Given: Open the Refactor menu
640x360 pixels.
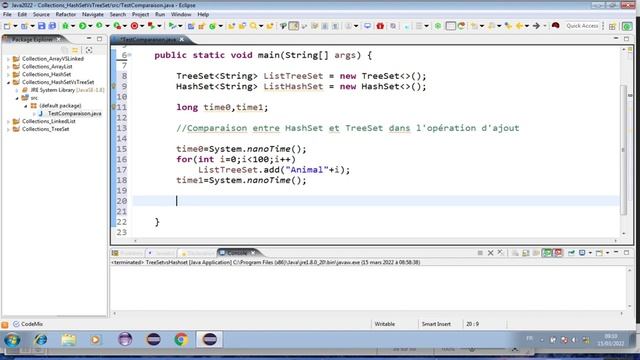Looking at the screenshot, I should pyautogui.click(x=65, y=14).
